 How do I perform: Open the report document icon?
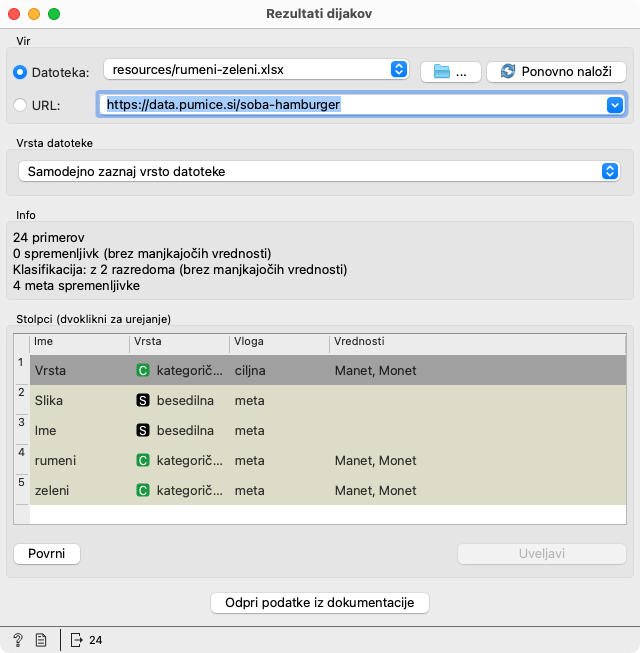(x=41, y=640)
